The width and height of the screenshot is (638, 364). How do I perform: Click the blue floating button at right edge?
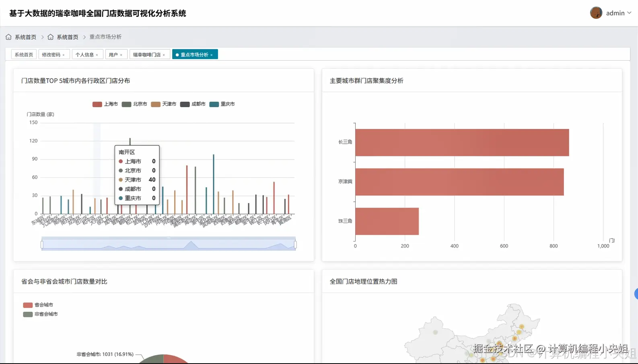[636, 294]
